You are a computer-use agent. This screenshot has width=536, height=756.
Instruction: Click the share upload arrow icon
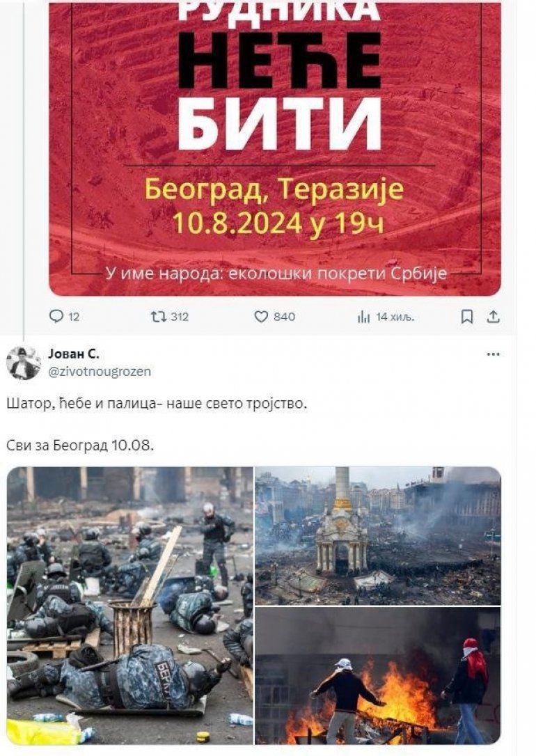click(x=494, y=317)
